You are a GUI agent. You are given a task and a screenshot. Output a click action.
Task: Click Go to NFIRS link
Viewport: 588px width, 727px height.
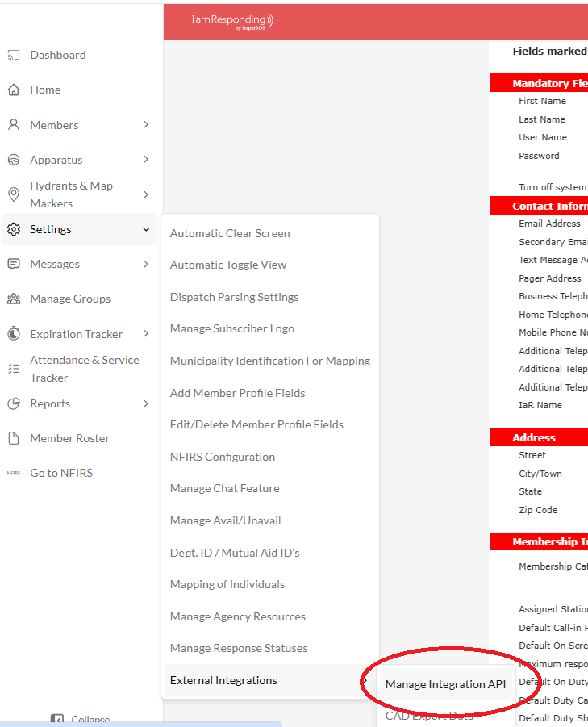pyautogui.click(x=61, y=474)
